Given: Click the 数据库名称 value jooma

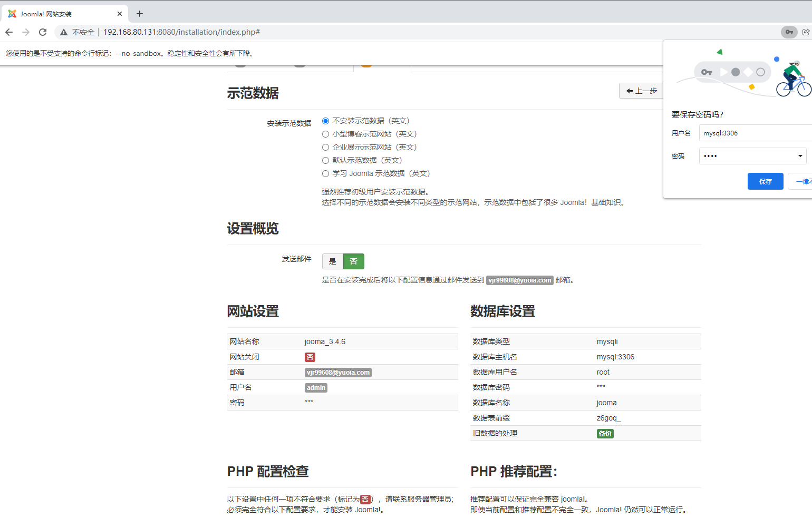Looking at the screenshot, I should pyautogui.click(x=606, y=403).
